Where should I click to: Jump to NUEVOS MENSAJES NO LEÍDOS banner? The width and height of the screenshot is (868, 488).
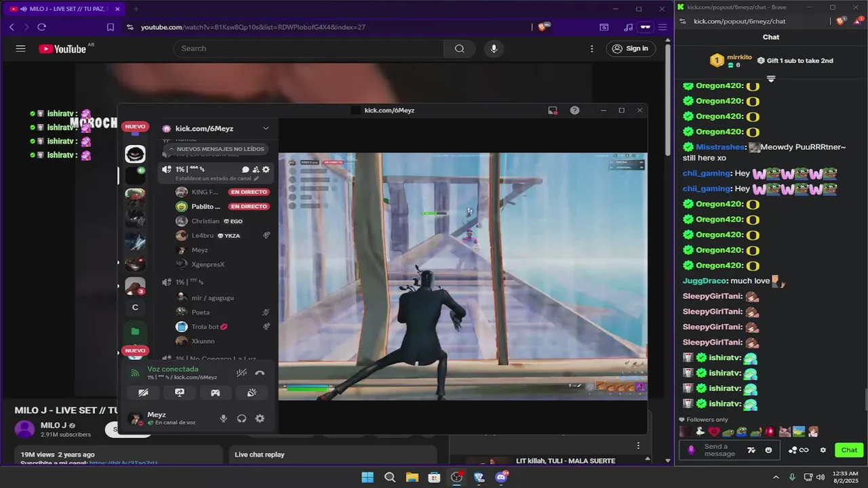coord(215,149)
